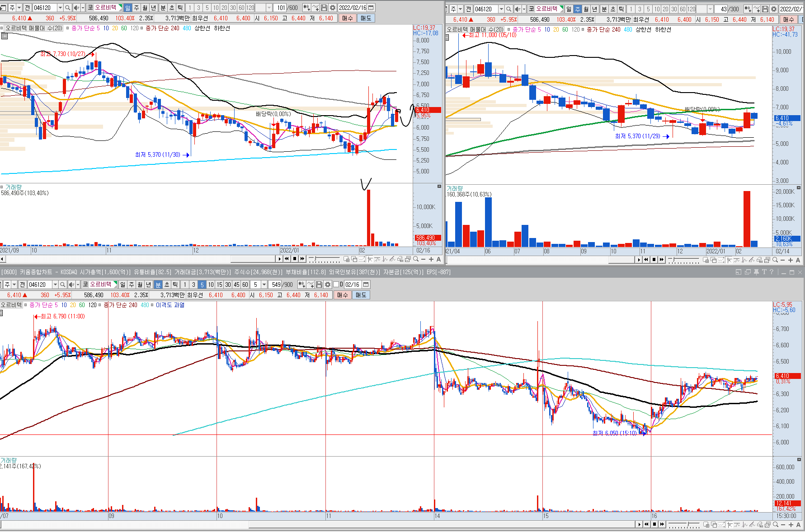Zoom in with plus icon under top-left chart
The image size is (805, 532).
pyautogui.click(x=431, y=259)
